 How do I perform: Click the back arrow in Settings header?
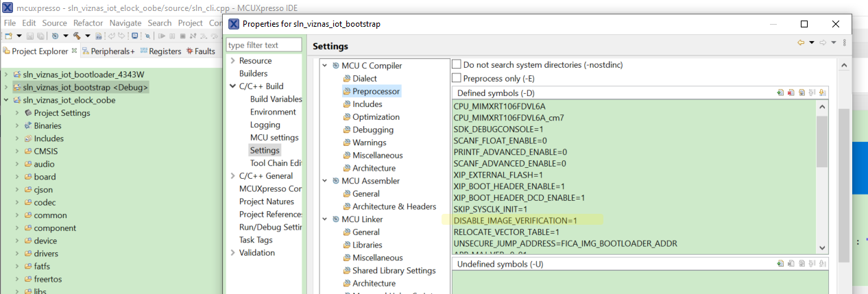(800, 42)
